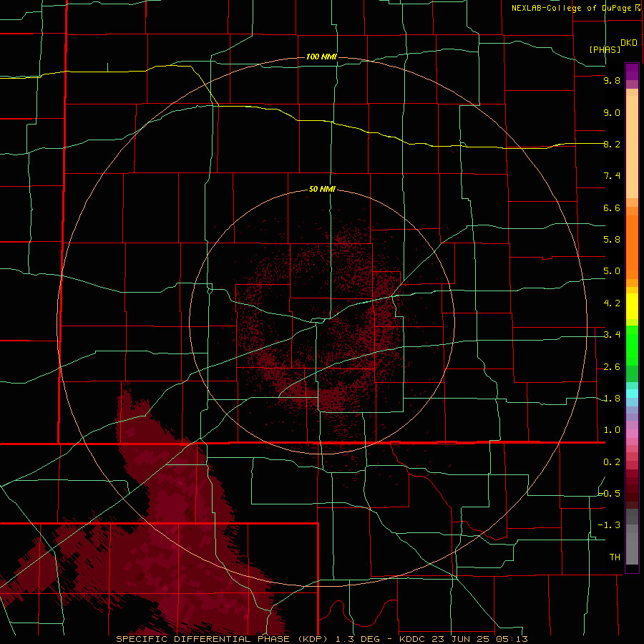Viewport: 644px width, 644px height.
Task: Click the 3.4 value on the color scale
Action: (612, 335)
